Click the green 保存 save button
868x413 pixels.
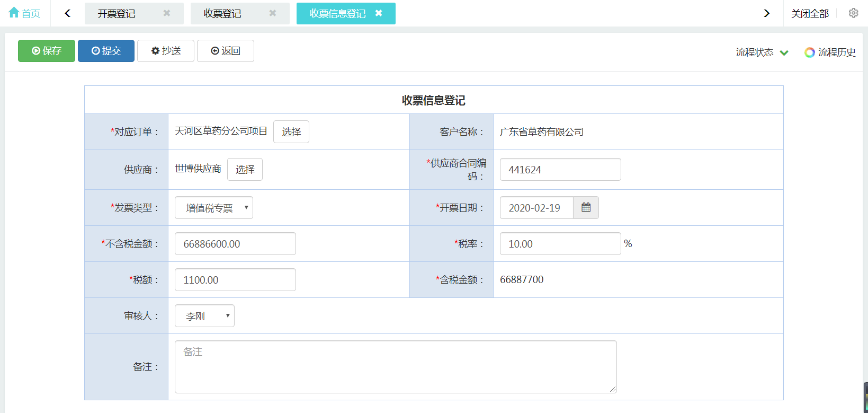[x=47, y=51]
